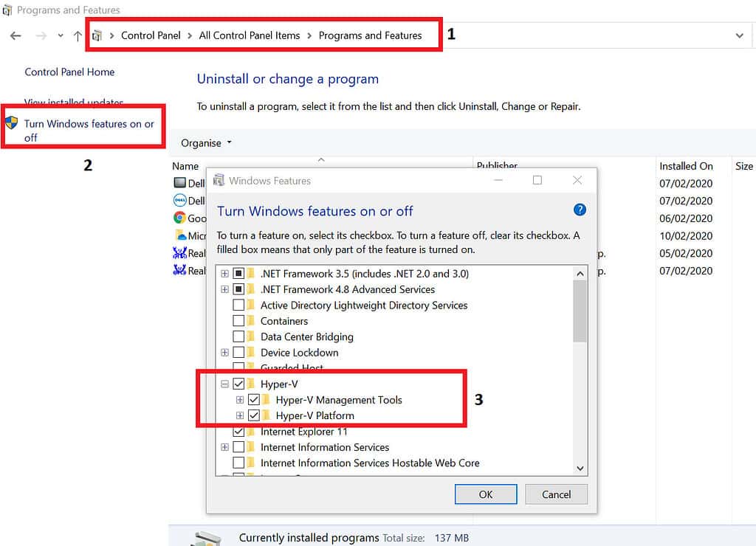756x546 pixels.
Task: Click the Data Center Bridging folder icon
Action: click(x=251, y=336)
